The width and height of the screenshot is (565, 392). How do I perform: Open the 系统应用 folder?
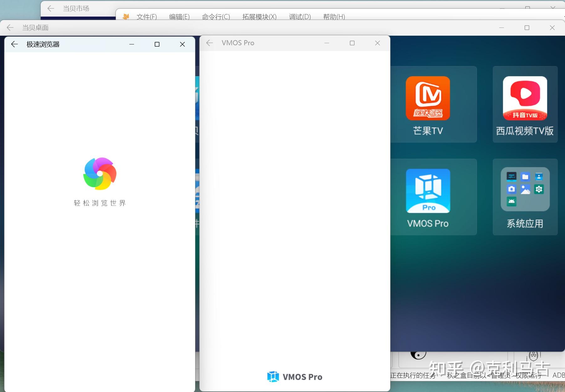click(x=525, y=197)
